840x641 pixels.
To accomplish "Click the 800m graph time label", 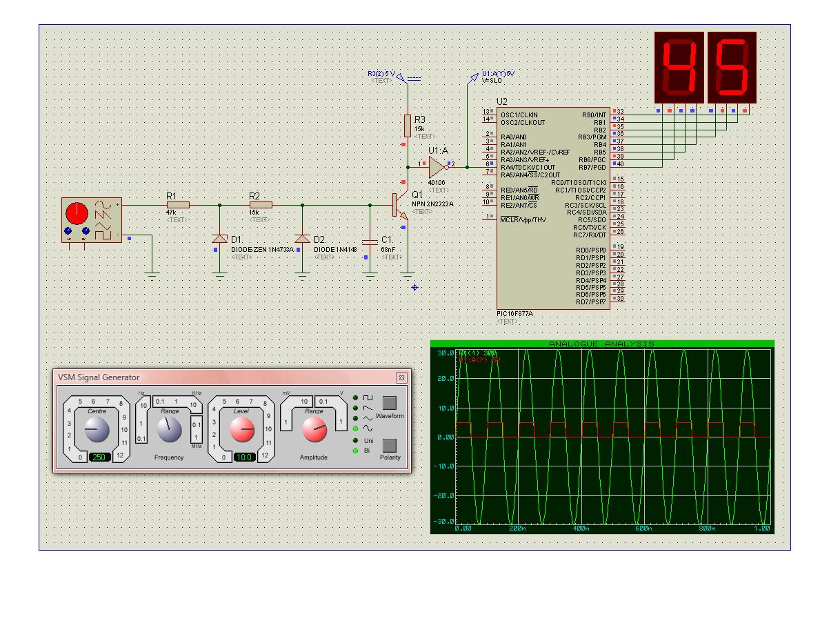I will (x=706, y=529).
